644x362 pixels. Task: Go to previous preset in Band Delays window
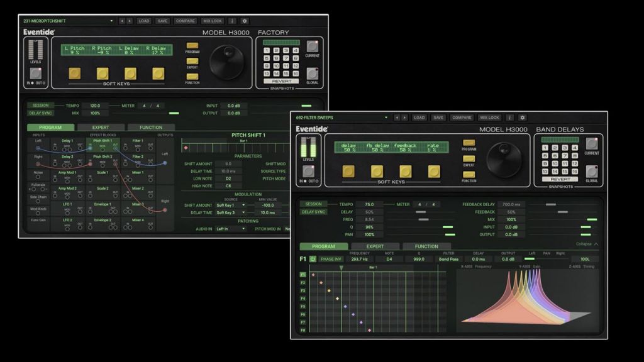pos(397,118)
